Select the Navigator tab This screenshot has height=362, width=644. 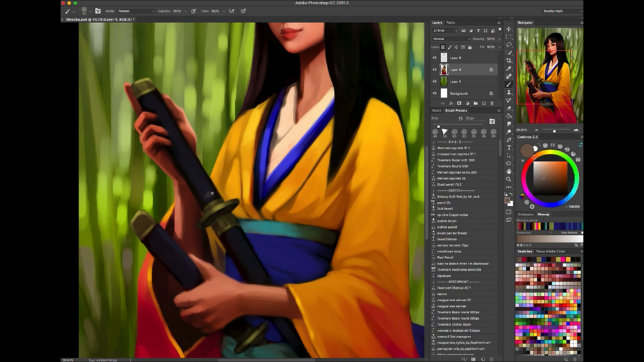525,22
